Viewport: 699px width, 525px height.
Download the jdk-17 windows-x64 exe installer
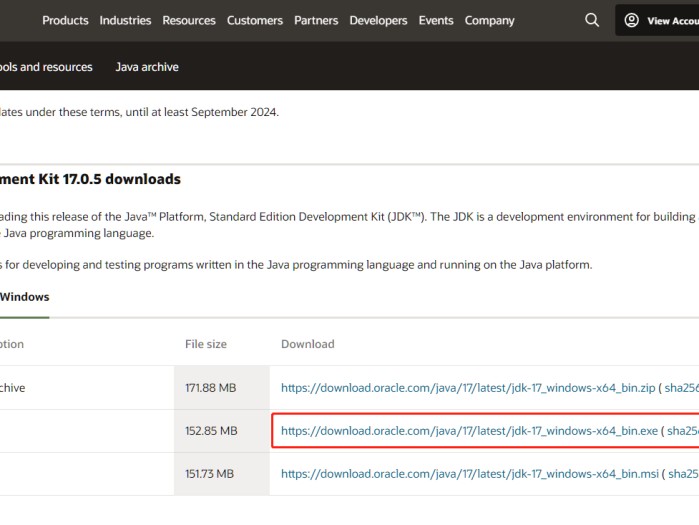[x=469, y=431]
